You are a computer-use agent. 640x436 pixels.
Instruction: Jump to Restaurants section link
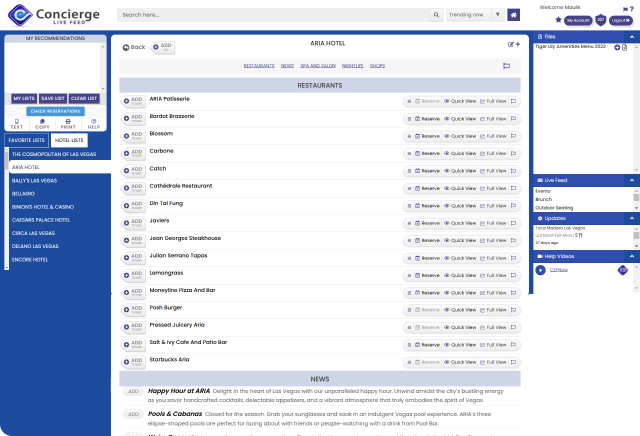click(259, 66)
